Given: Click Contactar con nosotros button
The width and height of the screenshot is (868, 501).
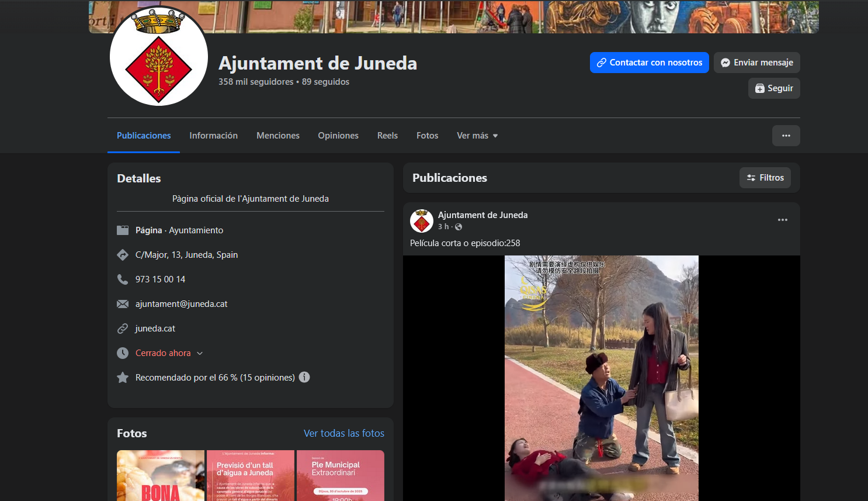Looking at the screenshot, I should tap(649, 63).
